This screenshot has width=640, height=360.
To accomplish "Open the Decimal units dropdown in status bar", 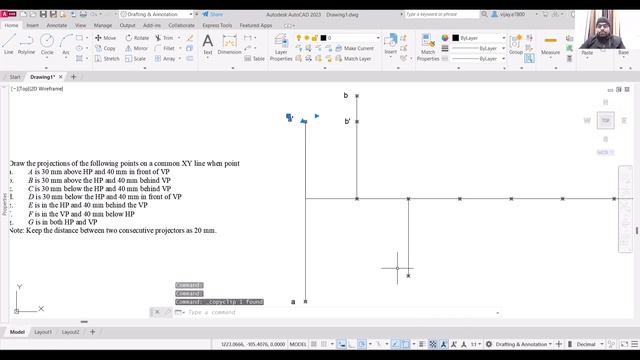I will point(590,344).
